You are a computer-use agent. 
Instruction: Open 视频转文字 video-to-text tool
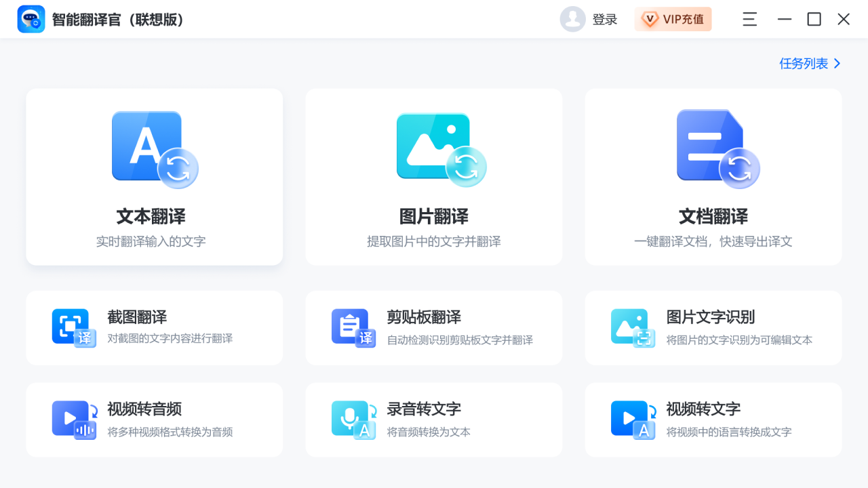click(x=713, y=420)
